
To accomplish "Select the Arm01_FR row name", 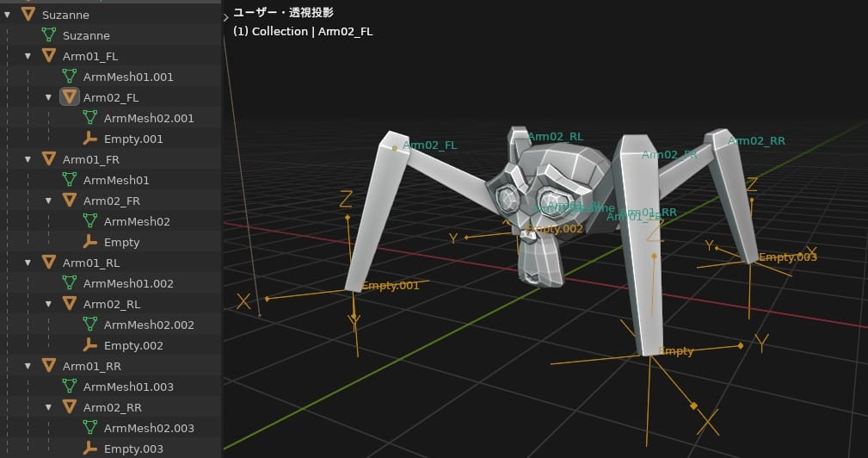I will [91, 159].
